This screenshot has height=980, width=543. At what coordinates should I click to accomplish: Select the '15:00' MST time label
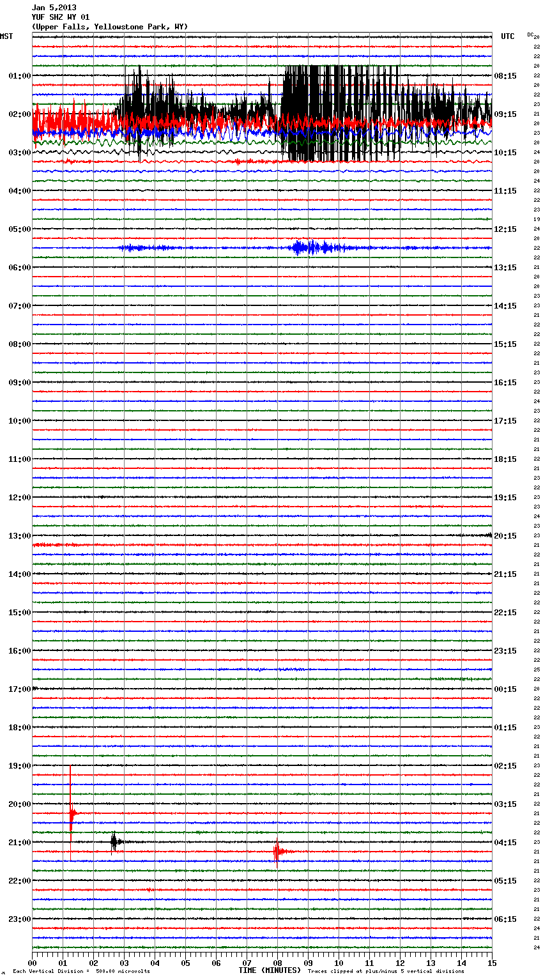point(20,613)
